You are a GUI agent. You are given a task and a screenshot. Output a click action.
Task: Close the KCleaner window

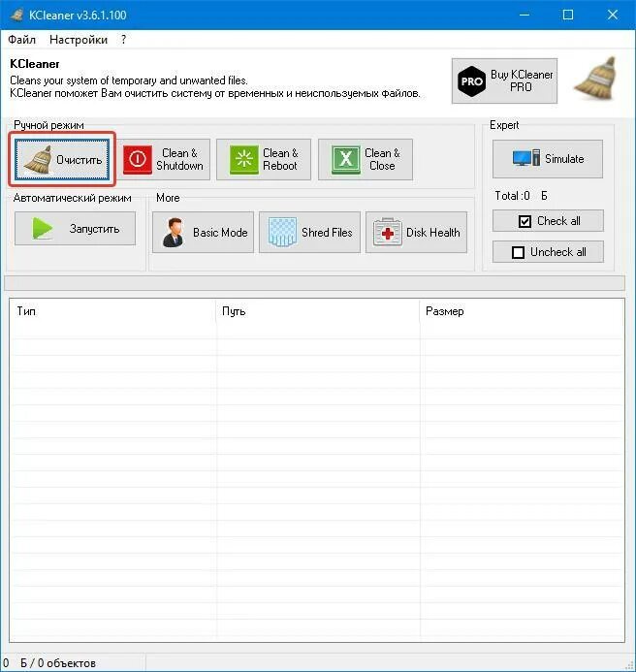pyautogui.click(x=613, y=15)
